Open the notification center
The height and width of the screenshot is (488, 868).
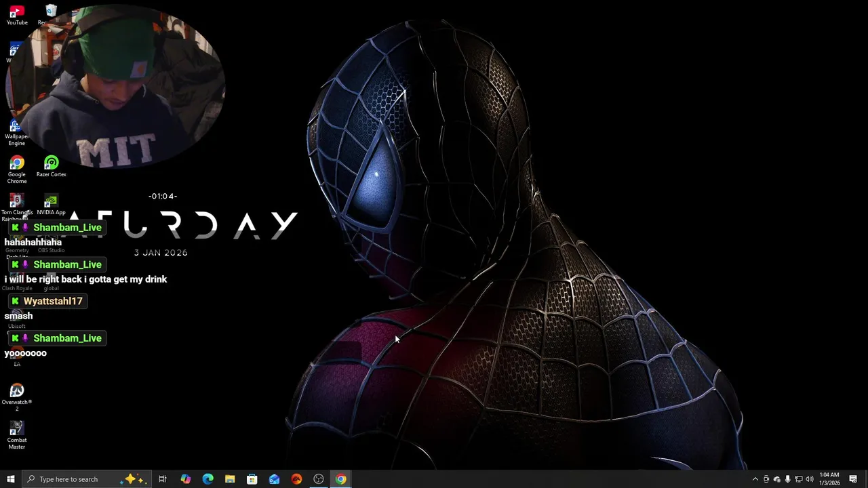click(853, 479)
